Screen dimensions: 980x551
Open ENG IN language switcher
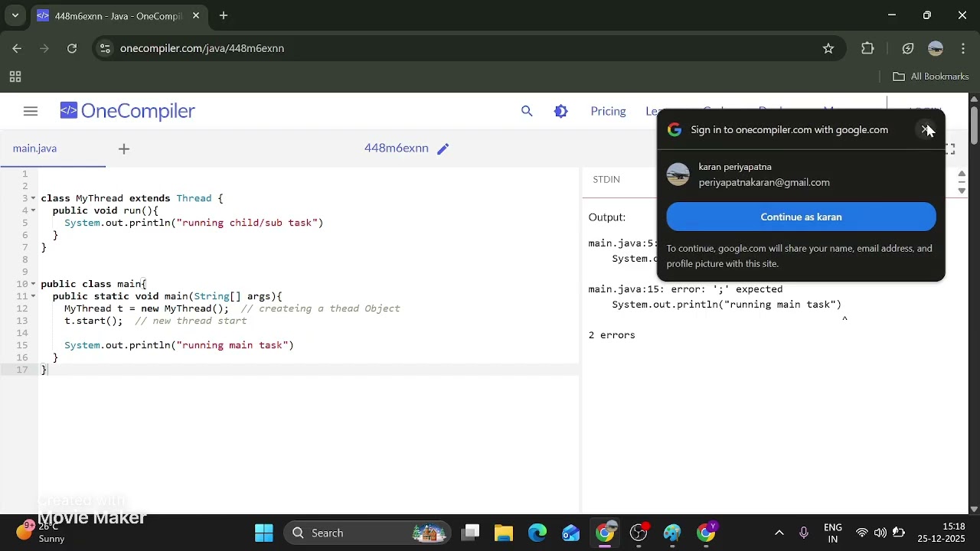pos(833,533)
